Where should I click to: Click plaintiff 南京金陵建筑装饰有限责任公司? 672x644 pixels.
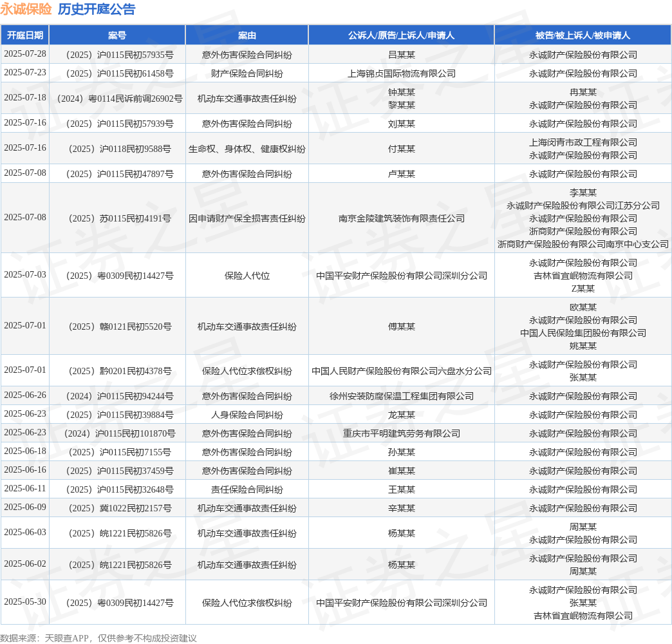402,219
